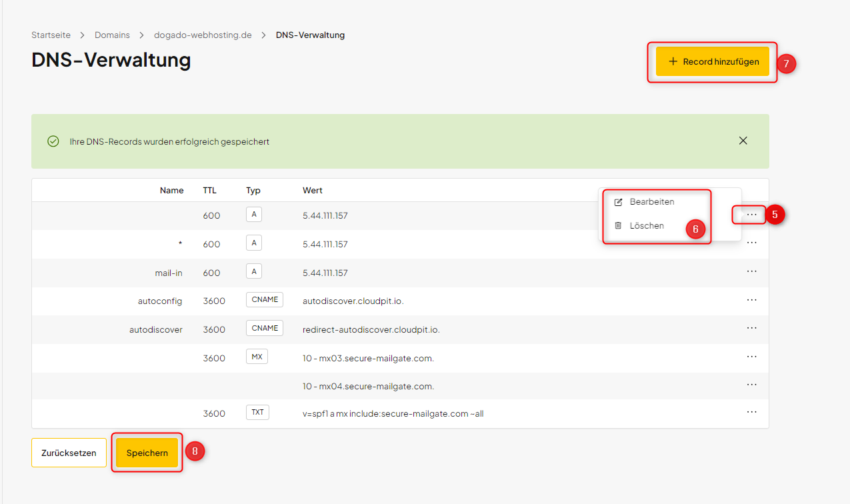850x504 pixels.
Task: Click the MX type badge
Action: [257, 357]
